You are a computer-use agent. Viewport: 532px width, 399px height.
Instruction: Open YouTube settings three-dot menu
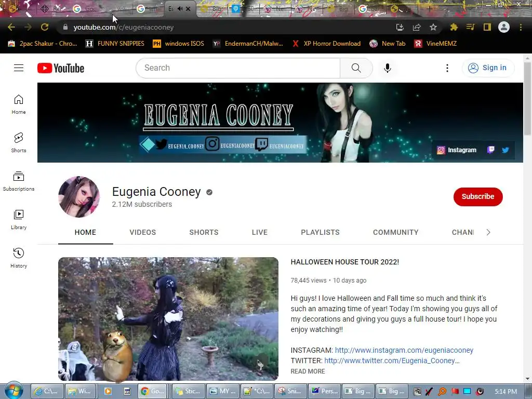coord(447,68)
